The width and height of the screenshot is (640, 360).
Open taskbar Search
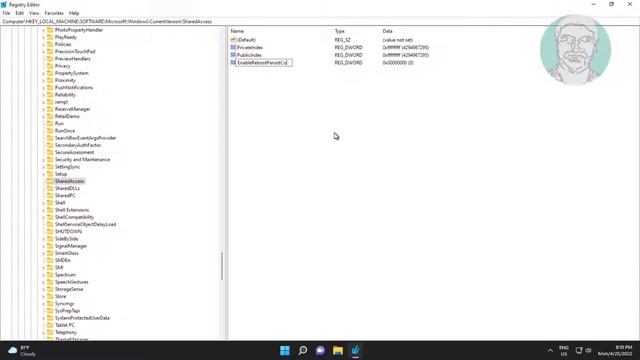pos(302,350)
